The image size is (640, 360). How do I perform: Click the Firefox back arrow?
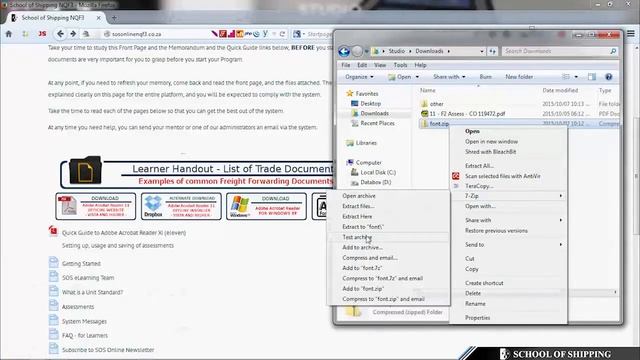[x=60, y=34]
